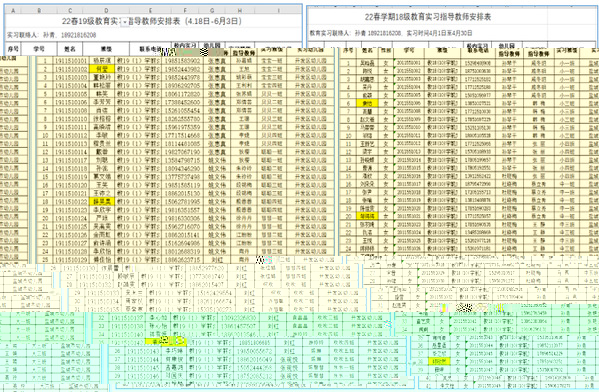Click phone number cell 19851583902

[182, 61]
